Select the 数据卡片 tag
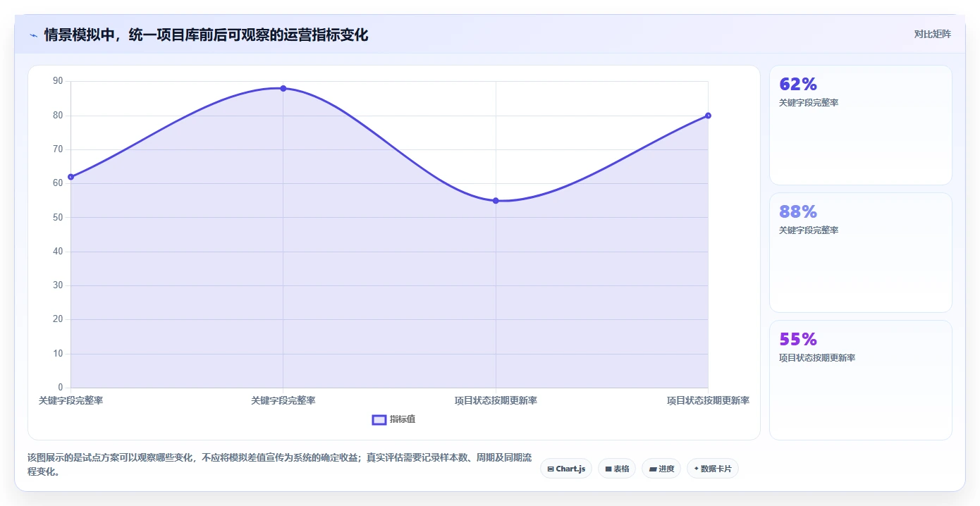 coord(712,469)
